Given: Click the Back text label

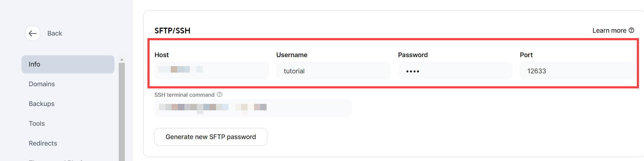Looking at the screenshot, I should click(55, 33).
